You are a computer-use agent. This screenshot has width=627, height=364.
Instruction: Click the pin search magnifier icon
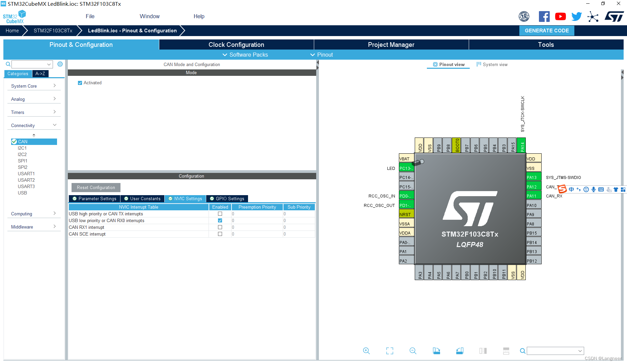click(522, 351)
